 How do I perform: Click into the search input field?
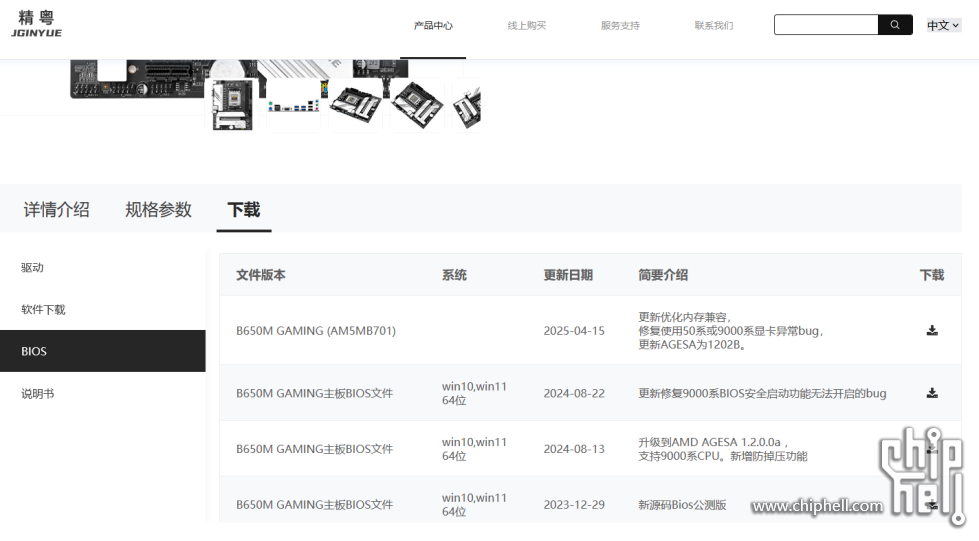(x=826, y=25)
